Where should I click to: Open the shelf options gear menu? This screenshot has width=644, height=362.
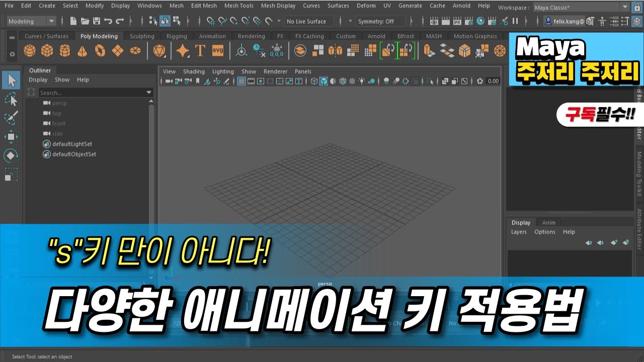(x=12, y=54)
